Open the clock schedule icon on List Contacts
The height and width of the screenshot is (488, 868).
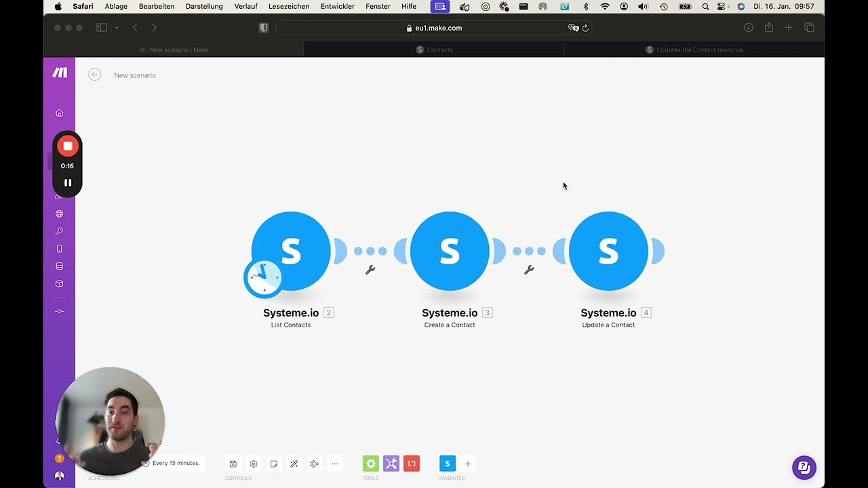pyautogui.click(x=263, y=277)
